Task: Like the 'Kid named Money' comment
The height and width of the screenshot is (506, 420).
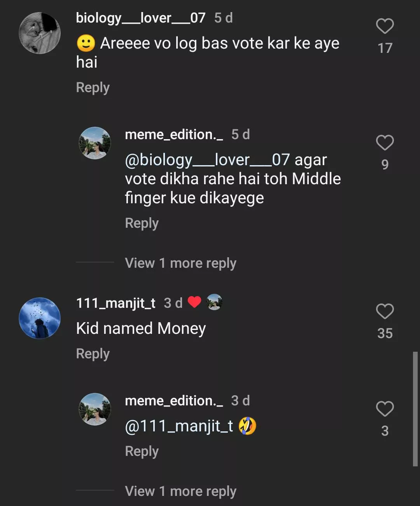Action: (x=385, y=311)
